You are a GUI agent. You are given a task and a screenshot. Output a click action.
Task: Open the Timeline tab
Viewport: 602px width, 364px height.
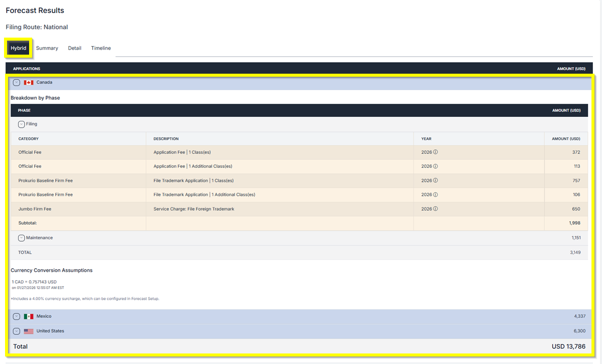coord(101,48)
